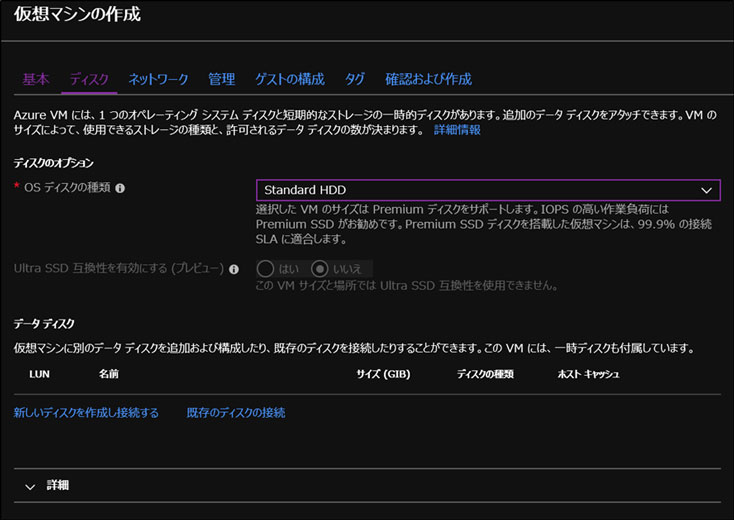The height and width of the screenshot is (520, 734).
Task: Select the ディスク tab
Action: (89, 79)
